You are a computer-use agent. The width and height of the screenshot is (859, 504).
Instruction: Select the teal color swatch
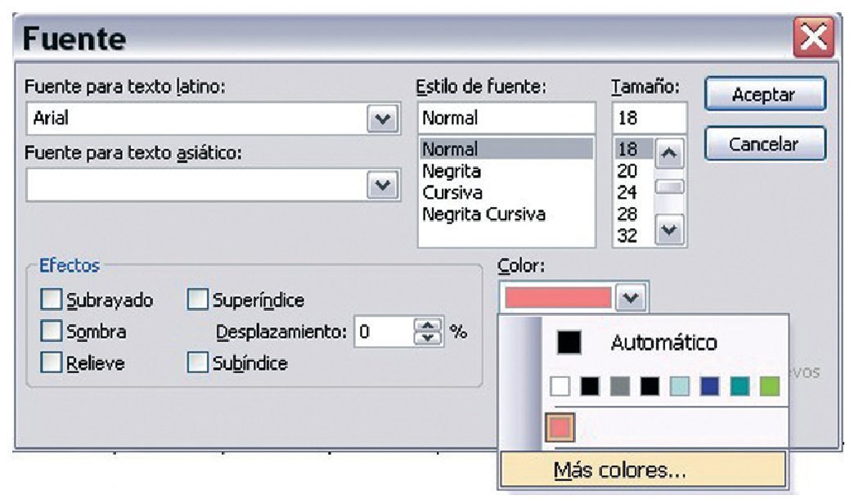click(x=740, y=386)
